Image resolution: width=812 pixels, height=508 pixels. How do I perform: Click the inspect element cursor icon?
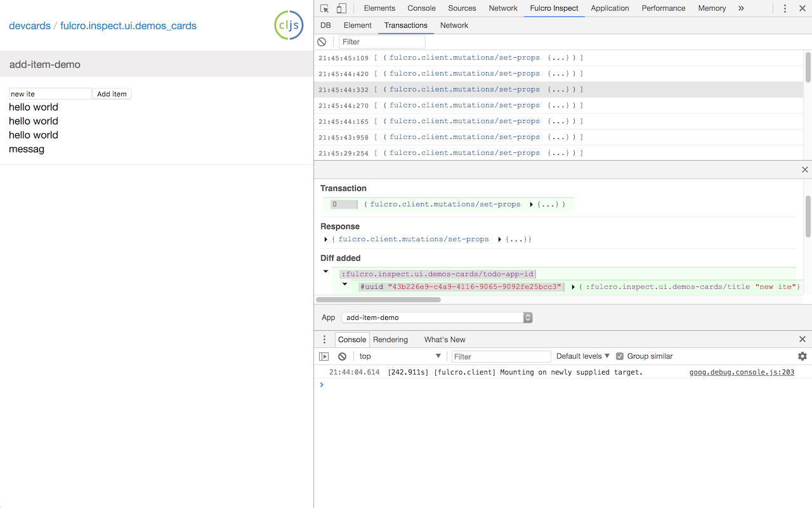tap(325, 8)
